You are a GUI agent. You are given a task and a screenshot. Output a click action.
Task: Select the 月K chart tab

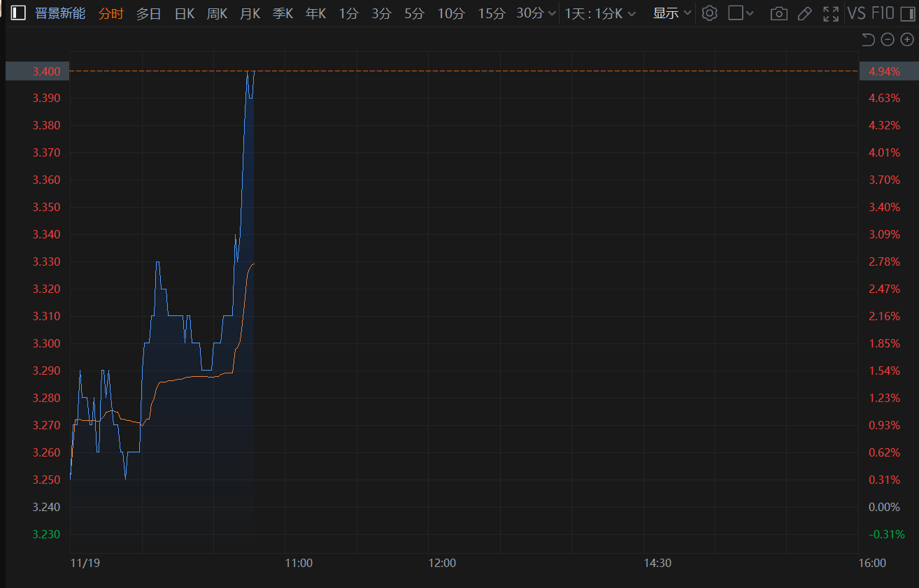point(250,13)
